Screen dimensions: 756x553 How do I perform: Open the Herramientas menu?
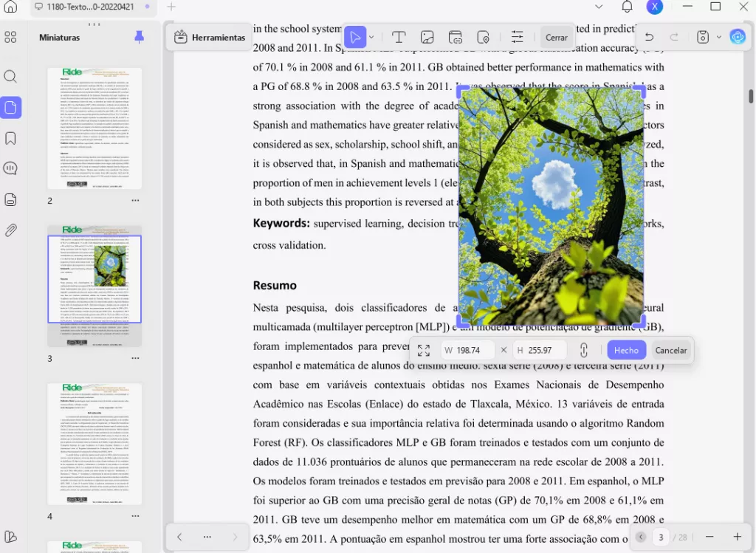[210, 37]
